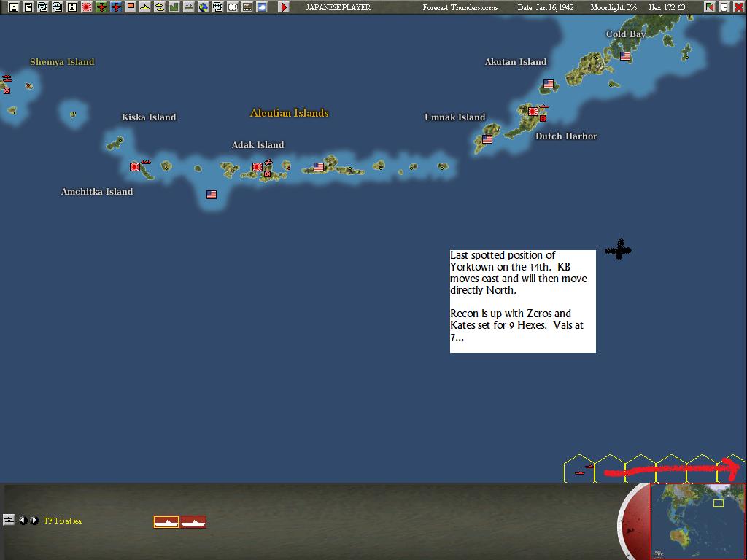
Task: Select Japanese base flag on Adak Island
Action: pos(258,167)
